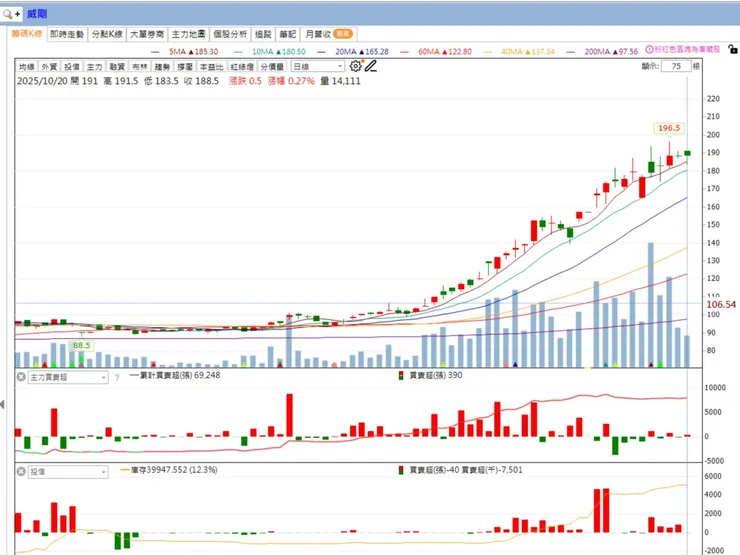
Task: Click the 10MA legend line swatch
Action: (x=238, y=52)
